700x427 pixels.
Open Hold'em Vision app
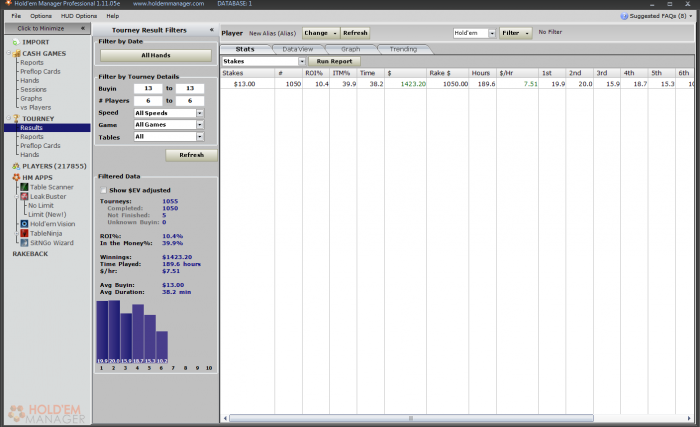click(x=53, y=223)
